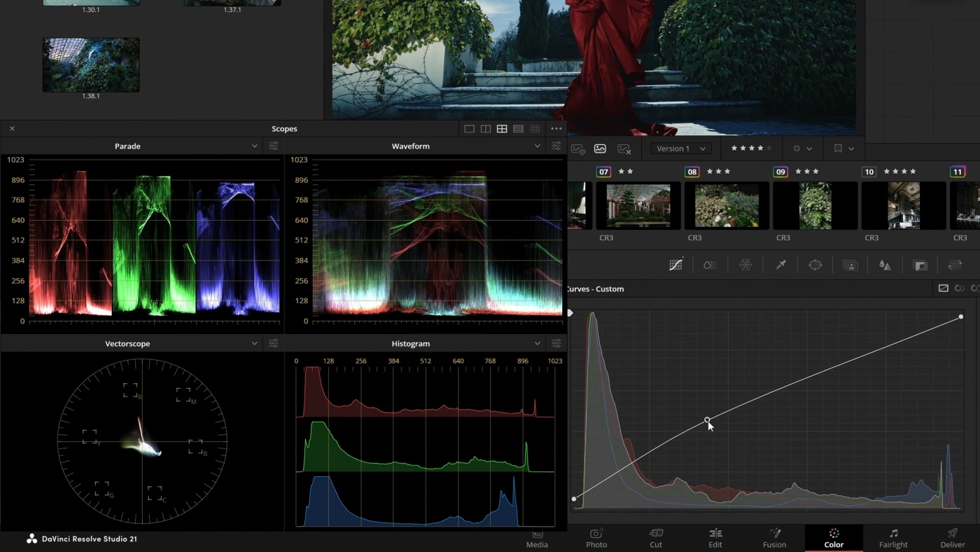Open the Scopes panel options menu
The width and height of the screenshot is (980, 552).
point(556,129)
